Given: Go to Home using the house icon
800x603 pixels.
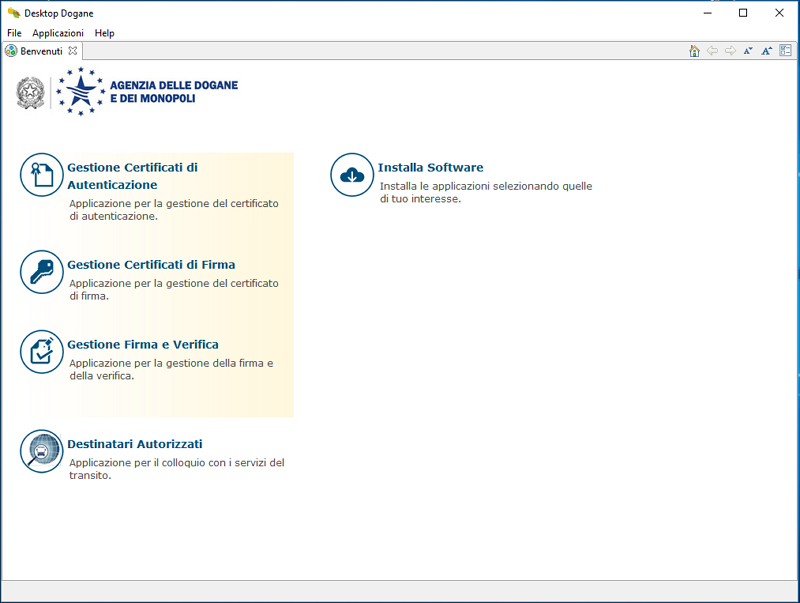Looking at the screenshot, I should (x=694, y=51).
